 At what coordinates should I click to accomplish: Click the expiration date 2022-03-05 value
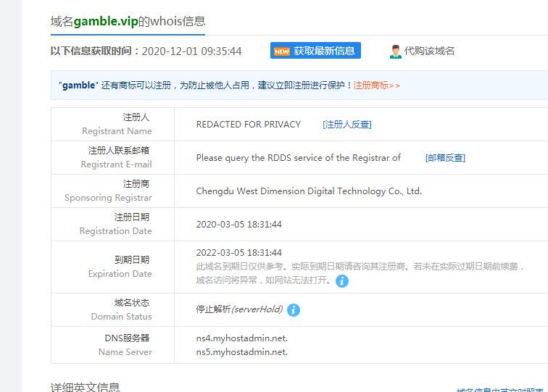coord(238,253)
